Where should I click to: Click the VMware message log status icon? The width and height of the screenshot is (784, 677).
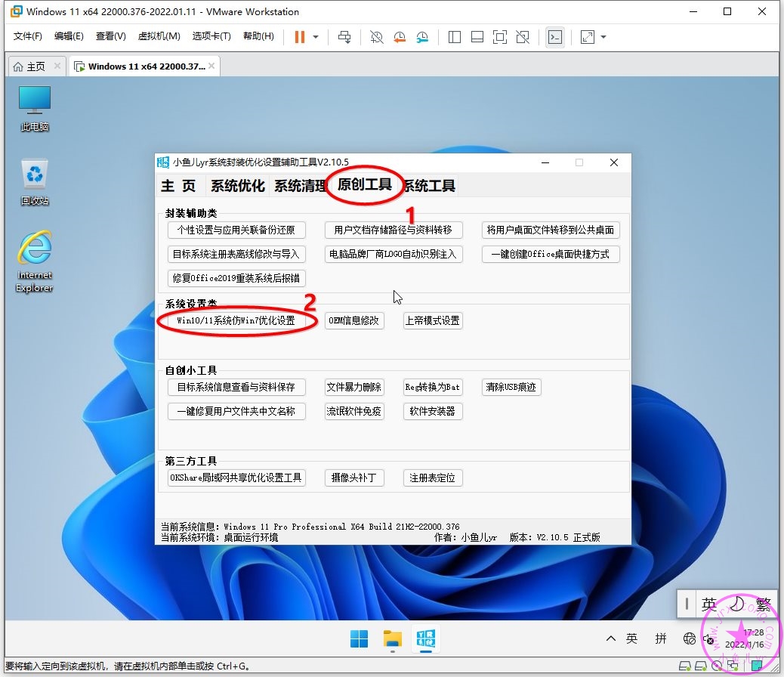[x=757, y=666]
